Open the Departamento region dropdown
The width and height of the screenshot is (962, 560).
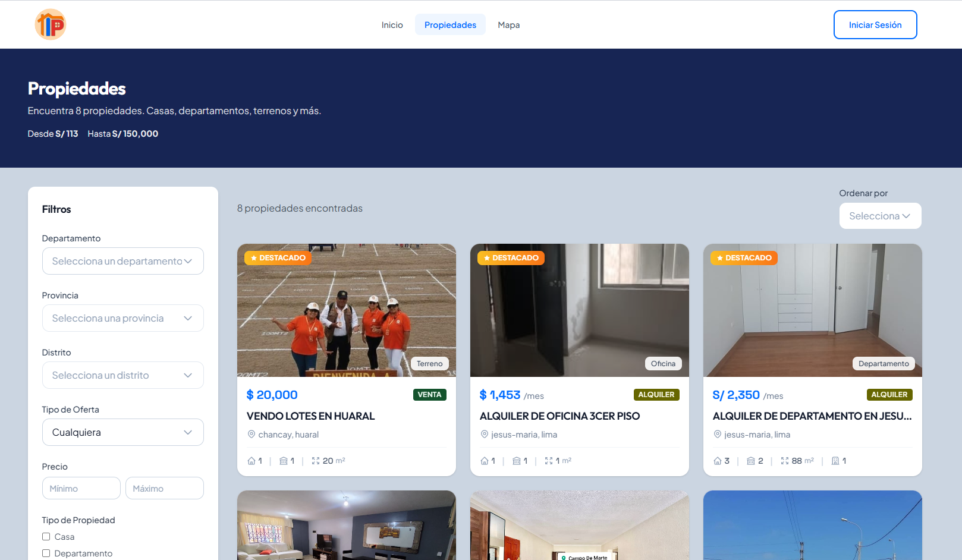coord(123,261)
